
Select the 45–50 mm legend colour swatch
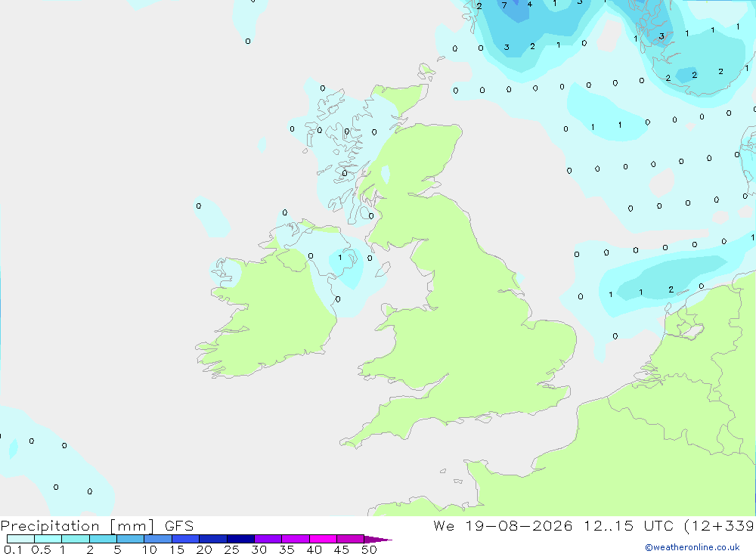tap(351, 539)
